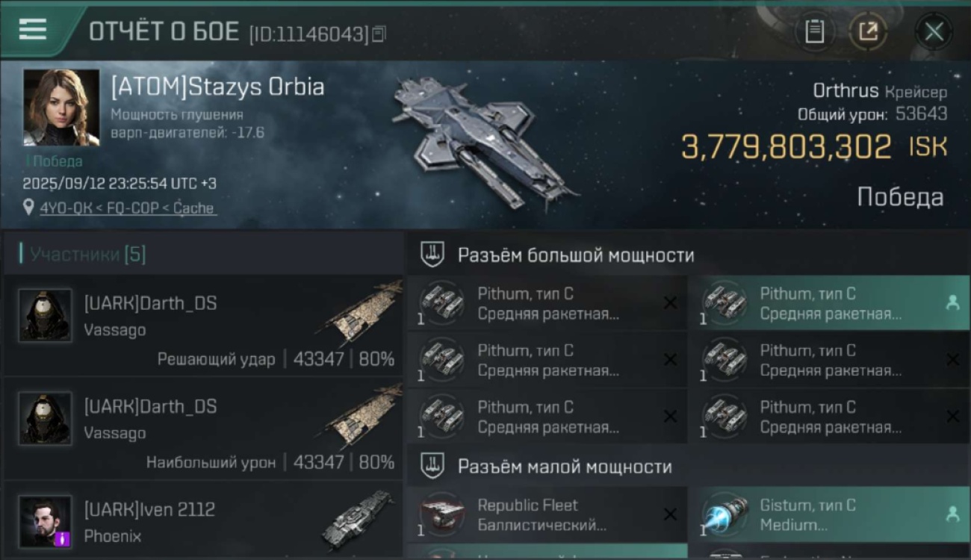Open the clipboard report icon
Viewport: 971px width, 560px height.
coord(814,32)
